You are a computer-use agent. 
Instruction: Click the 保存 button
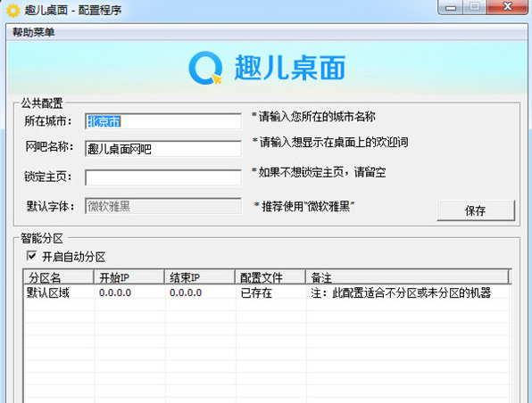(x=476, y=210)
